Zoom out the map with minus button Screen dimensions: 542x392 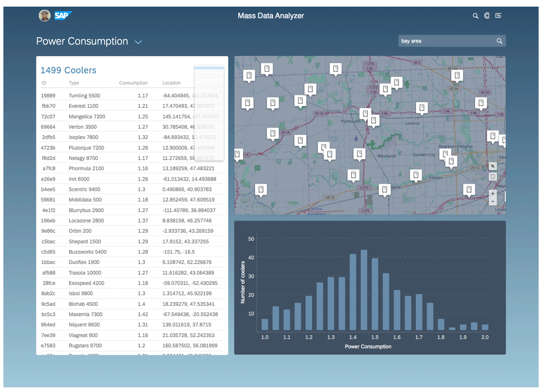point(492,201)
